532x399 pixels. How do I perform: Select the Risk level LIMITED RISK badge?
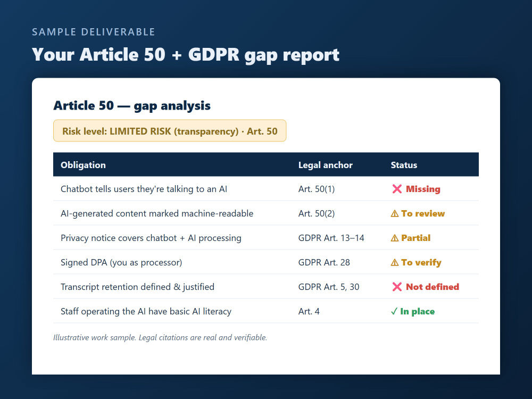click(170, 131)
